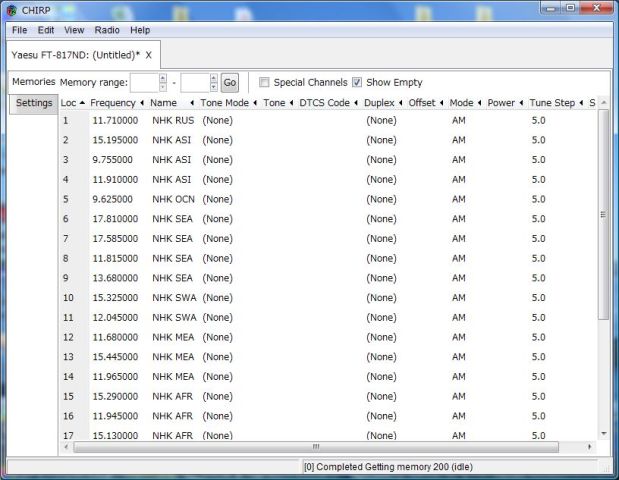Image resolution: width=619 pixels, height=480 pixels.
Task: Click the status bar Completed Getting memory text
Action: [x=388, y=467]
